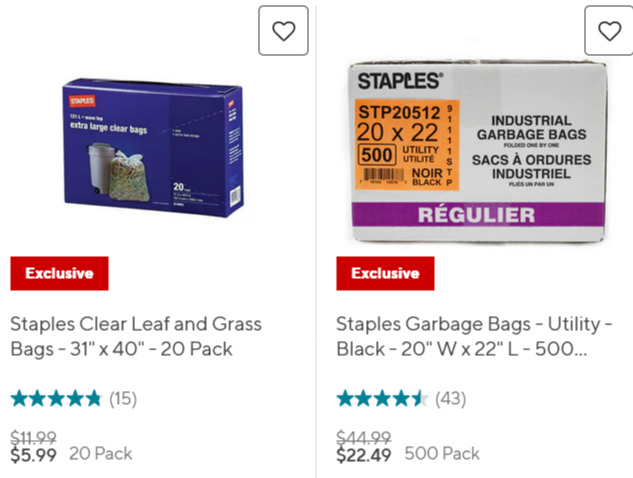Click the 4.5-star rating for garbage bags
633x478 pixels.
click(x=382, y=398)
